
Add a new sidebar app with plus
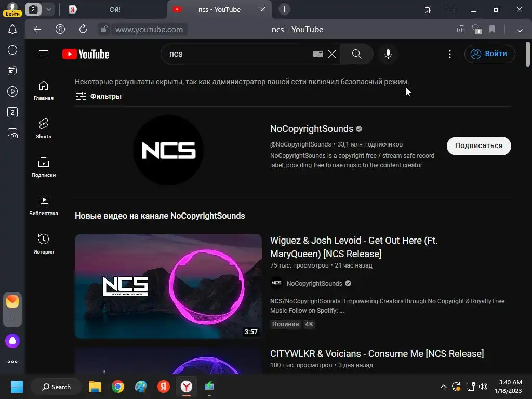12,318
